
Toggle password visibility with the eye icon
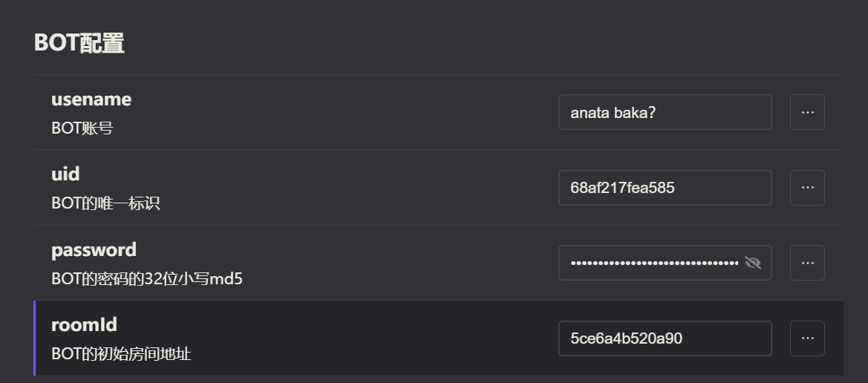pyautogui.click(x=753, y=263)
